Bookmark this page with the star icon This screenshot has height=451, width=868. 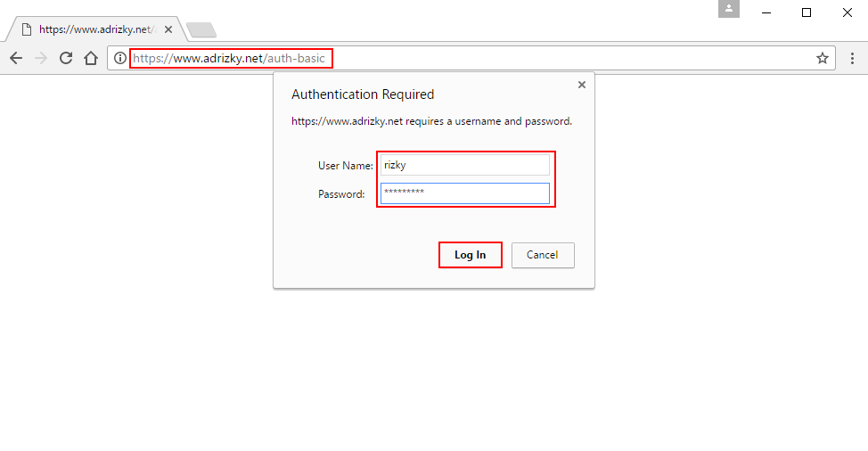(x=823, y=58)
